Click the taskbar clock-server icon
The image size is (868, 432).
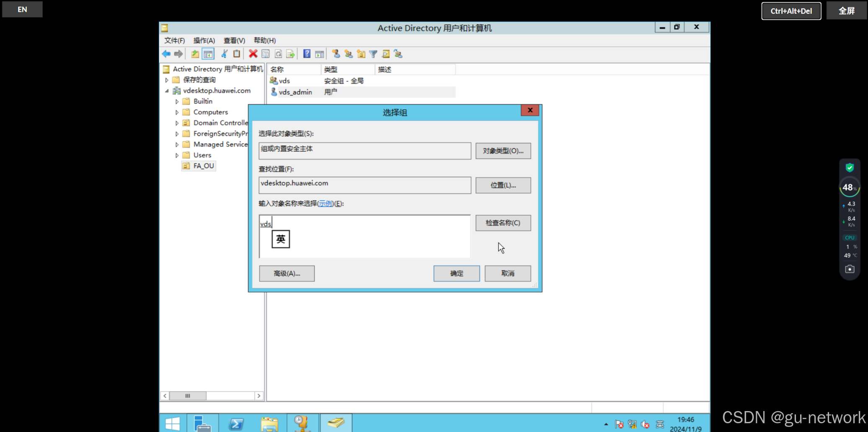[302, 423]
